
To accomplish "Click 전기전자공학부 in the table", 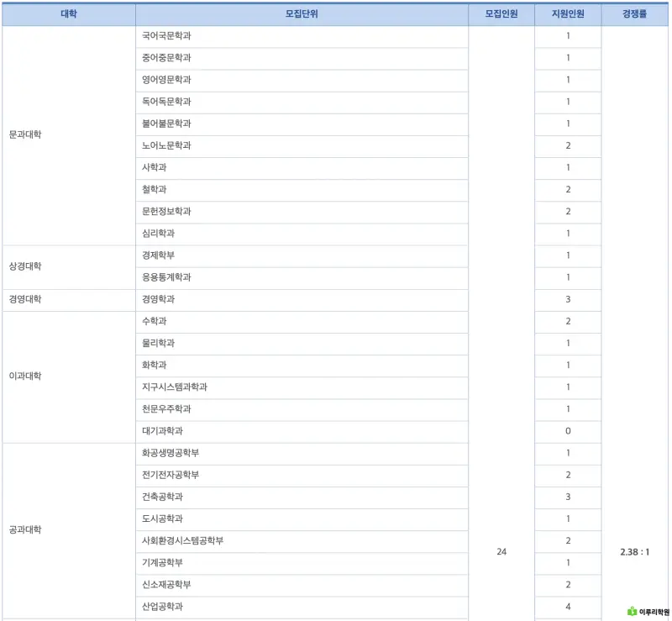I will tap(171, 475).
